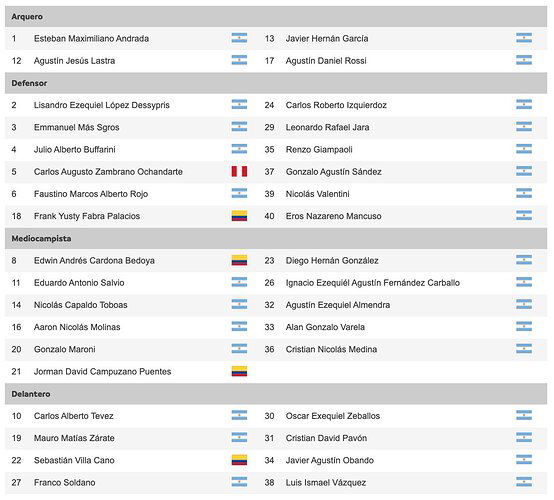Select Ignacio Ezequiél Agustín Fernández Carballo

pyautogui.click(x=373, y=283)
